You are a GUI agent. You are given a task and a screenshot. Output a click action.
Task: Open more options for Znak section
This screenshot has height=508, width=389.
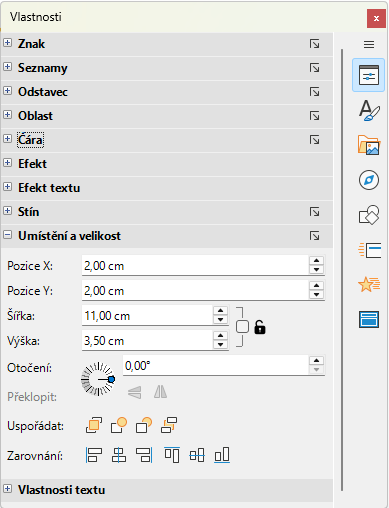[314, 44]
